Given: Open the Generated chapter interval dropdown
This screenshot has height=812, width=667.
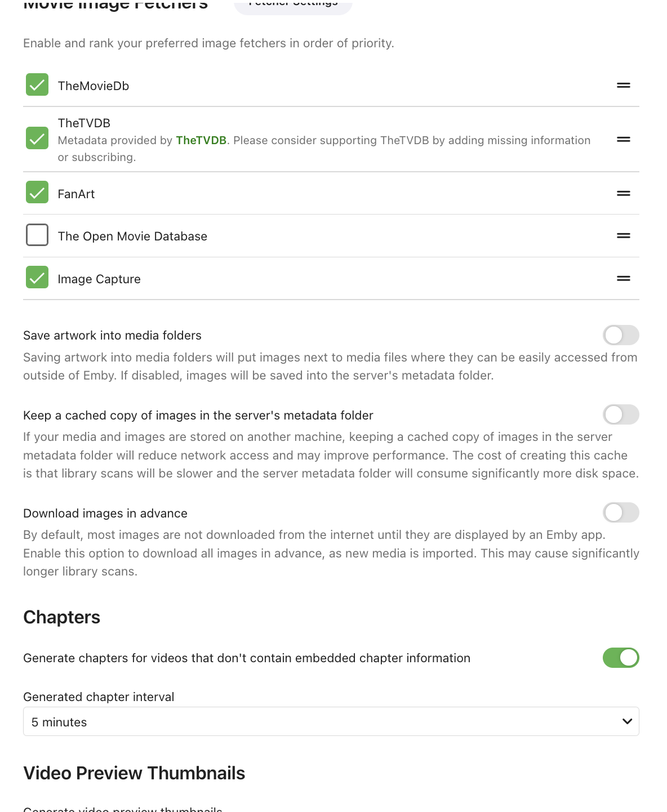Looking at the screenshot, I should 330,722.
